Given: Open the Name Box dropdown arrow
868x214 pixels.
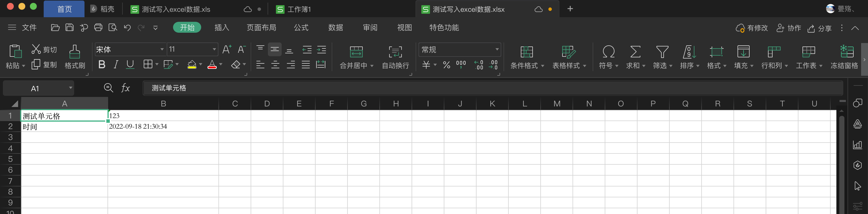Looking at the screenshot, I should pos(70,88).
